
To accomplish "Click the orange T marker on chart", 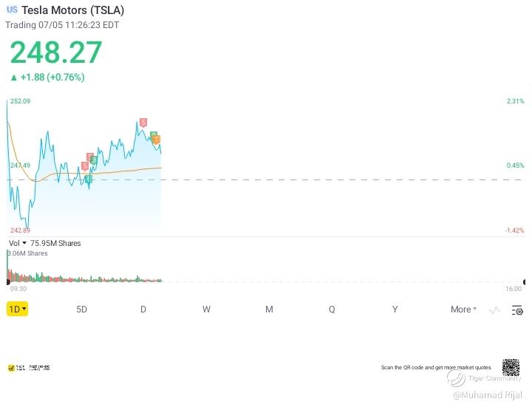I will click(157, 140).
